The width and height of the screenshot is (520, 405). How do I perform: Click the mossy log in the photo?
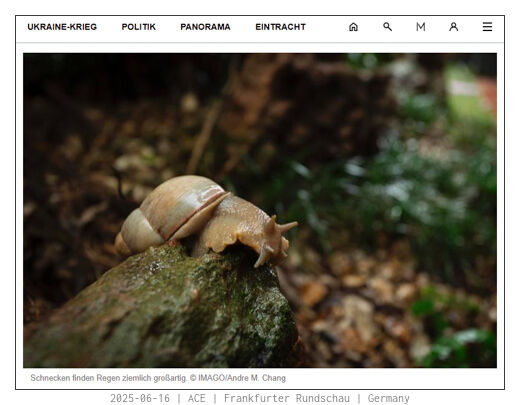click(160, 310)
